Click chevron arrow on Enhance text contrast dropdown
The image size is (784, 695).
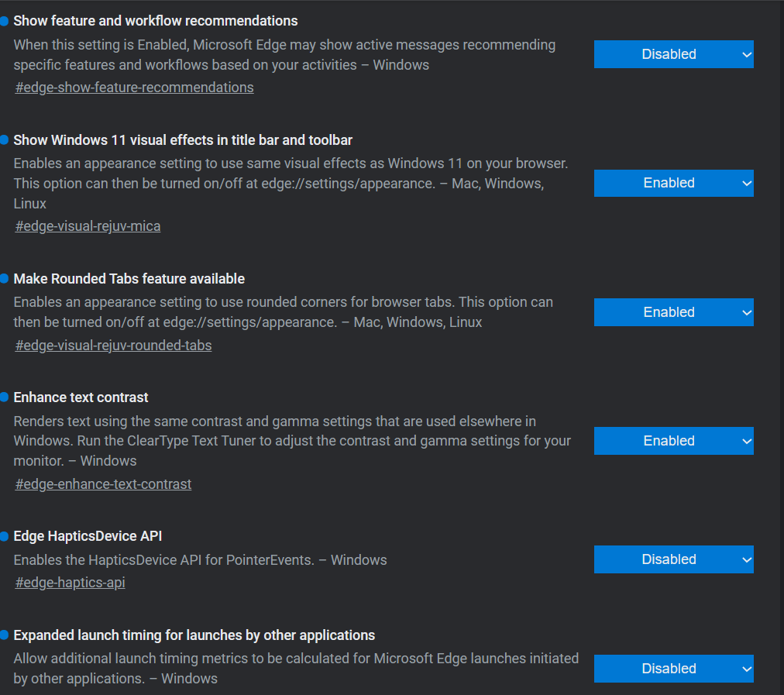(x=747, y=442)
